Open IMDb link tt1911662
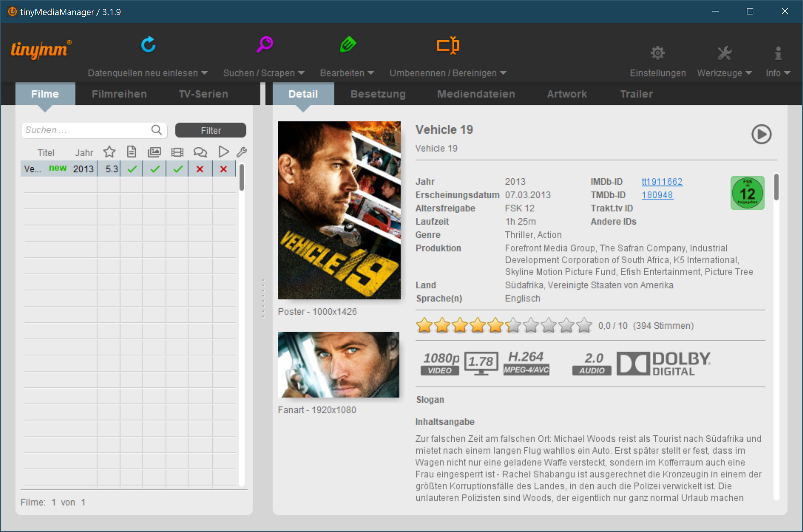 click(662, 182)
